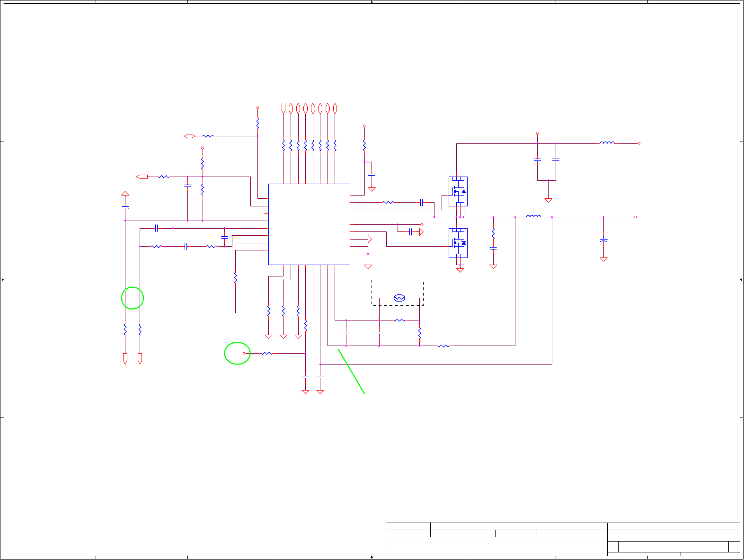Select the upper MOSFET symbol
This screenshot has height=560, width=744.
coord(458,191)
